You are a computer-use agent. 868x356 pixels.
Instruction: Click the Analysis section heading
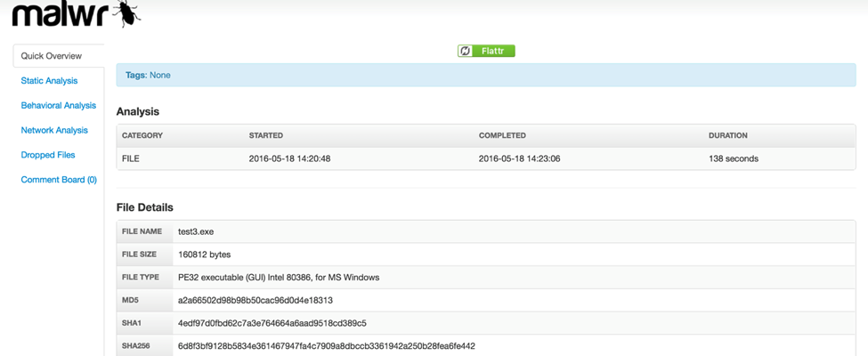138,112
